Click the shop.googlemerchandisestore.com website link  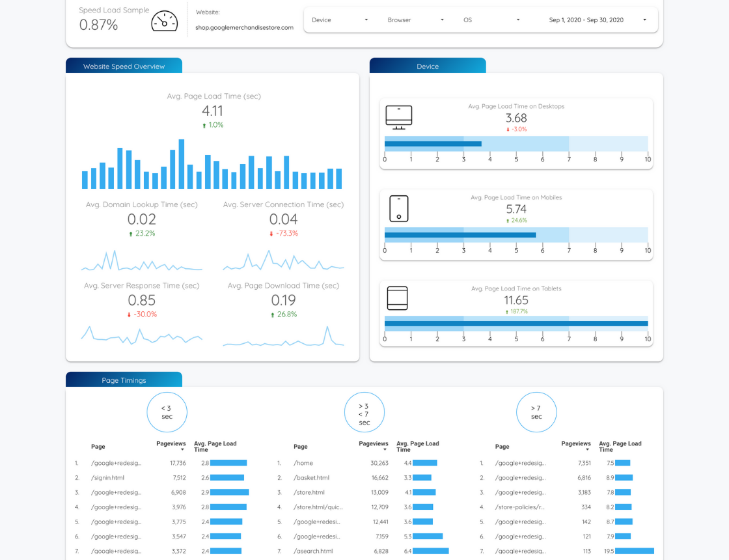244,27
